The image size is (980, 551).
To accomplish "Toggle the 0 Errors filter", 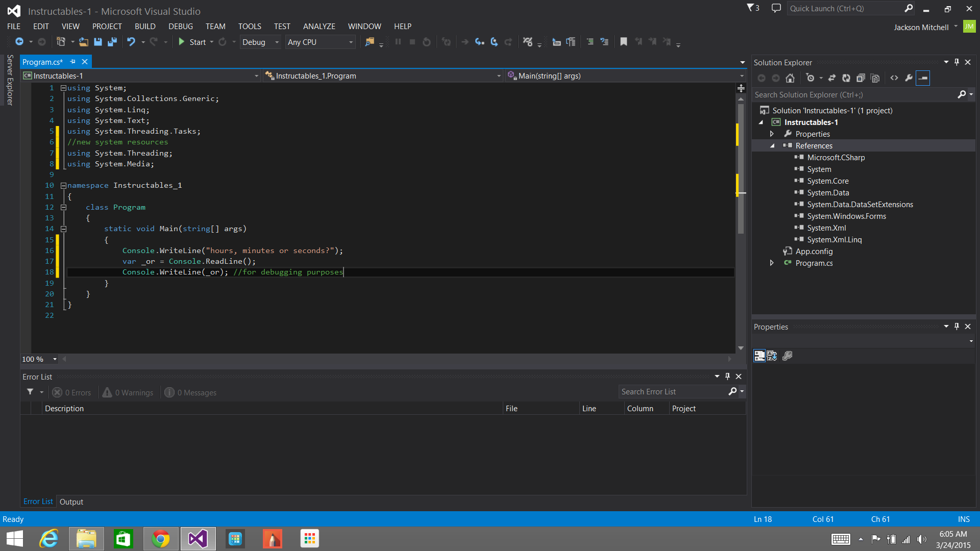I will pyautogui.click(x=71, y=392).
